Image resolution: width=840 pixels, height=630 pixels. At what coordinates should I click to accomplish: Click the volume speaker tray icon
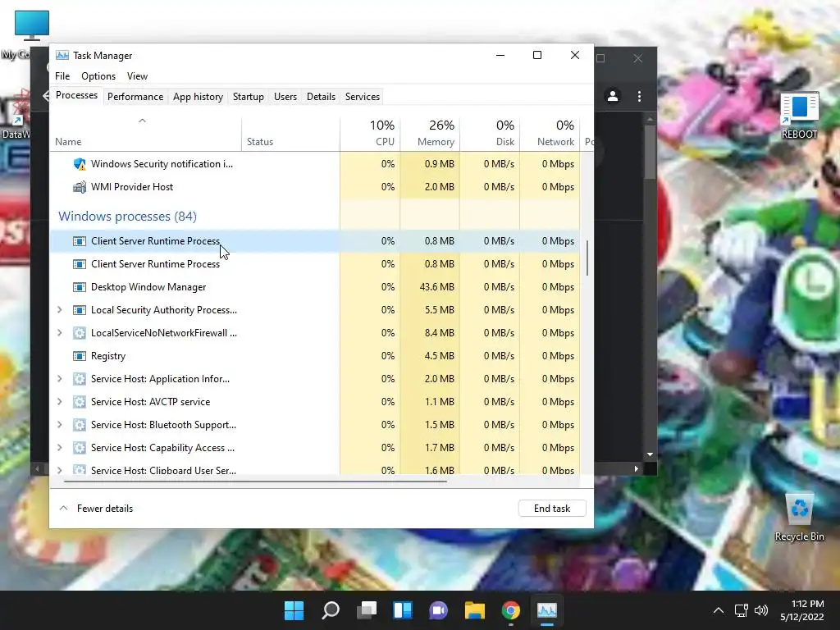tap(760, 610)
